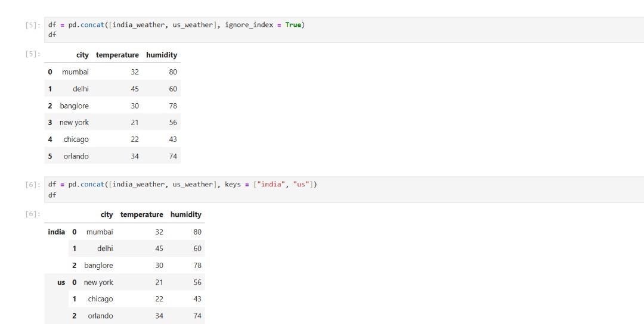Screen dimensions: 644x330
Task: Click temperature 22 in the output [6] table
Action: point(159,299)
